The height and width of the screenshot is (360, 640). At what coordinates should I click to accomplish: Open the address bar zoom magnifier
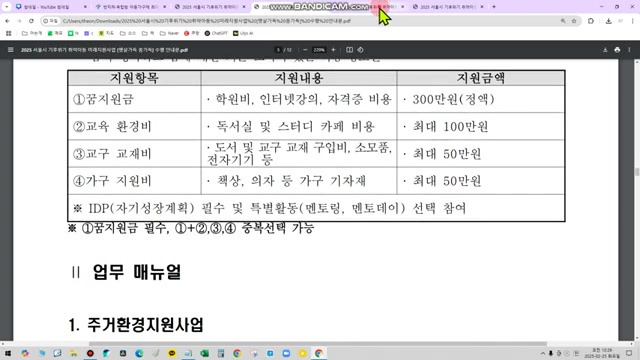pyautogui.click(x=563, y=21)
